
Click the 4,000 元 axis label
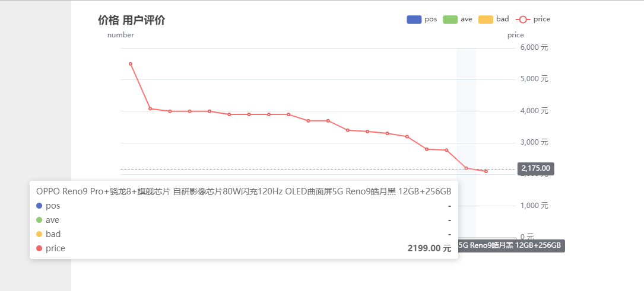(x=534, y=111)
